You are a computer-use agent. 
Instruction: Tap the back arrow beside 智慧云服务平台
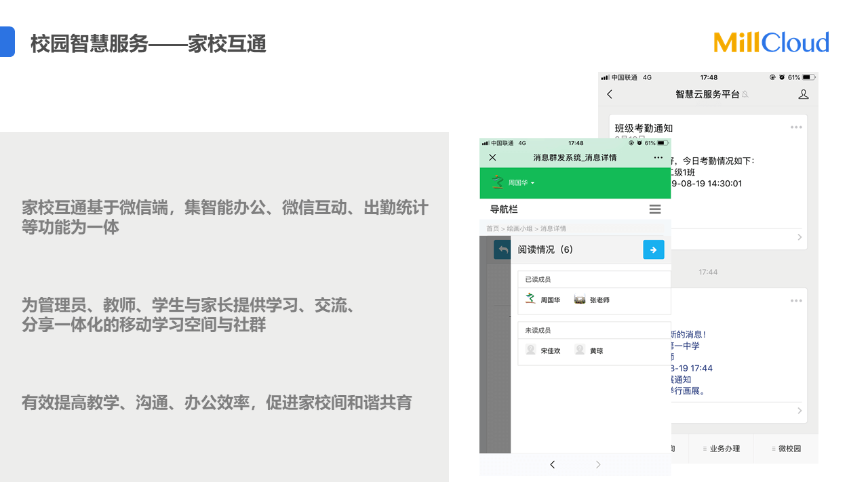(610, 95)
